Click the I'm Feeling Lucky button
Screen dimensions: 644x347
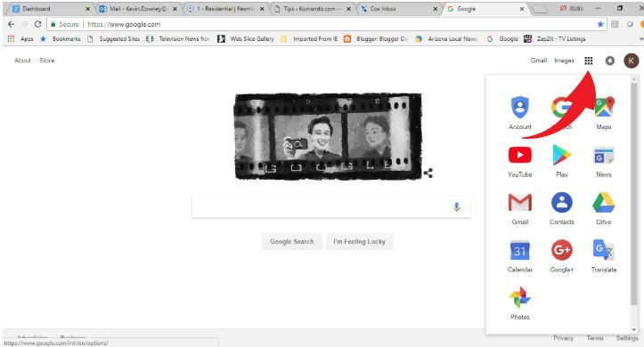[359, 242]
